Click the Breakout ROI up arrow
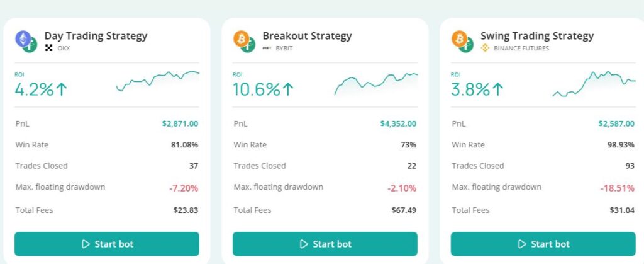 pyautogui.click(x=287, y=89)
